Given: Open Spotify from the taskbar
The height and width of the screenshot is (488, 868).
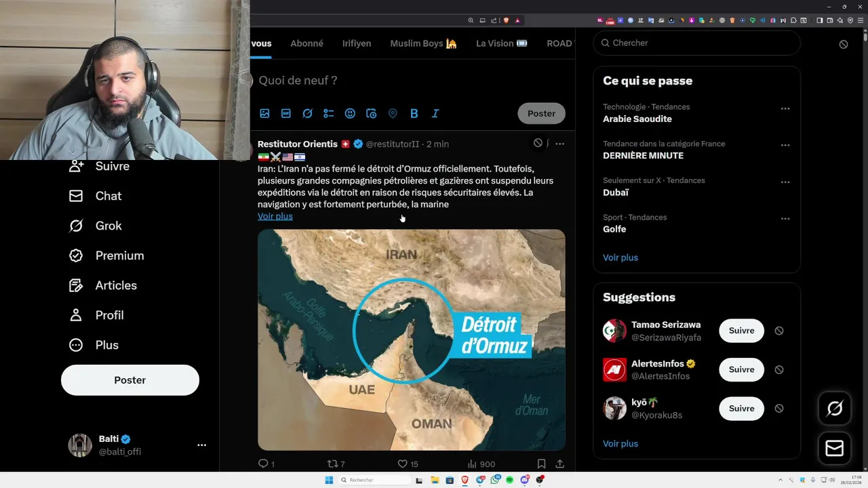Looking at the screenshot, I should pos(510,480).
